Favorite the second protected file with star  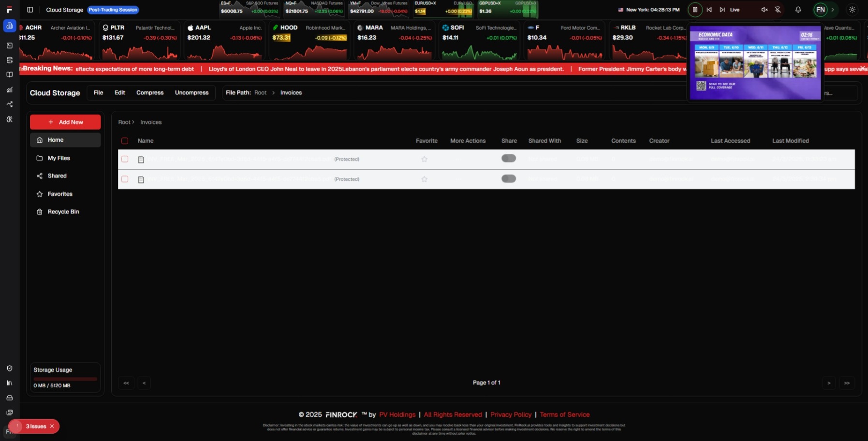[x=424, y=179]
